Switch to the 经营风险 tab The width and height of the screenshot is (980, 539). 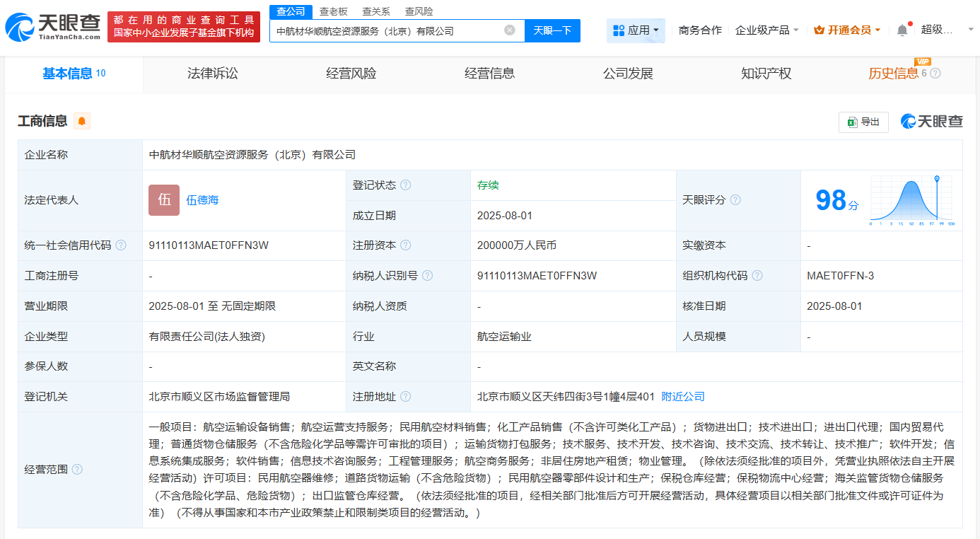351,74
